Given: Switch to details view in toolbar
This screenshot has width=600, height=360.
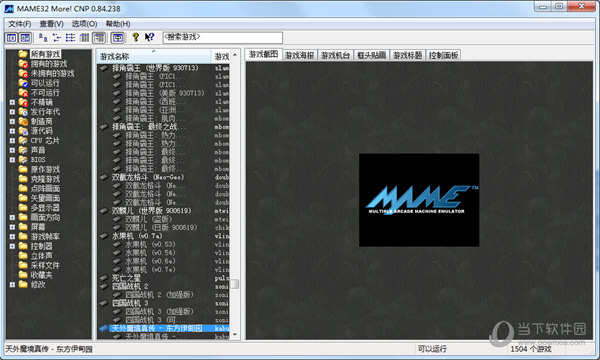Looking at the screenshot, I should coord(84,37).
